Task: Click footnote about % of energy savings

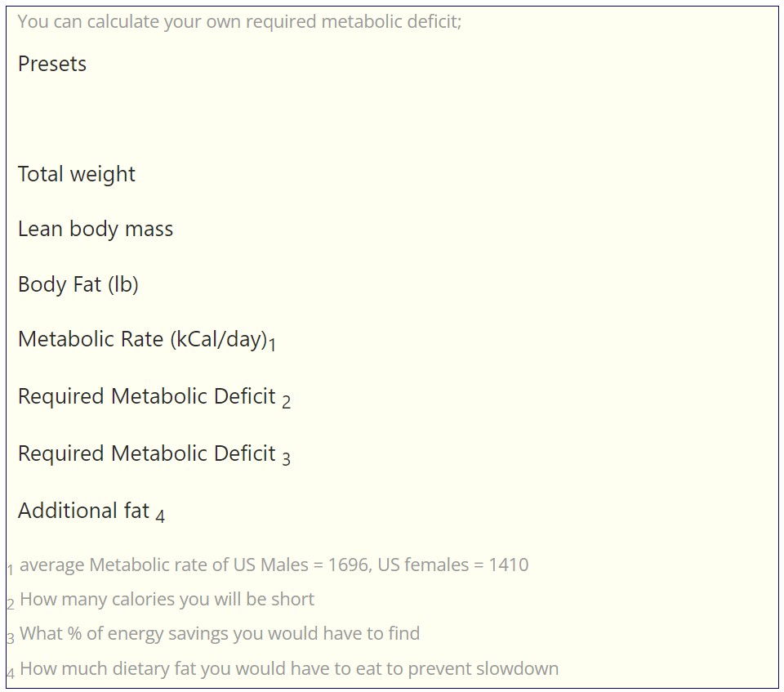Action: [x=220, y=634]
